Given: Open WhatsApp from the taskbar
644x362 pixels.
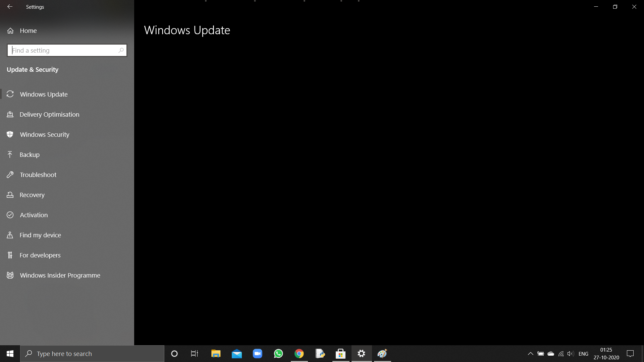Looking at the screenshot, I should click(x=278, y=353).
